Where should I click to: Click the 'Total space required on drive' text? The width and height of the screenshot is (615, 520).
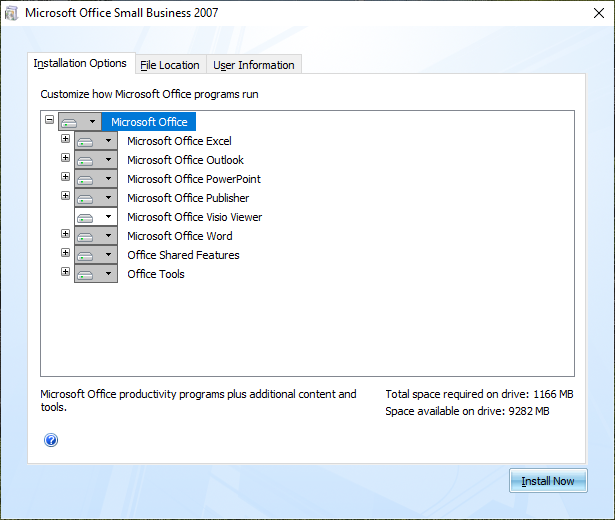coord(479,394)
